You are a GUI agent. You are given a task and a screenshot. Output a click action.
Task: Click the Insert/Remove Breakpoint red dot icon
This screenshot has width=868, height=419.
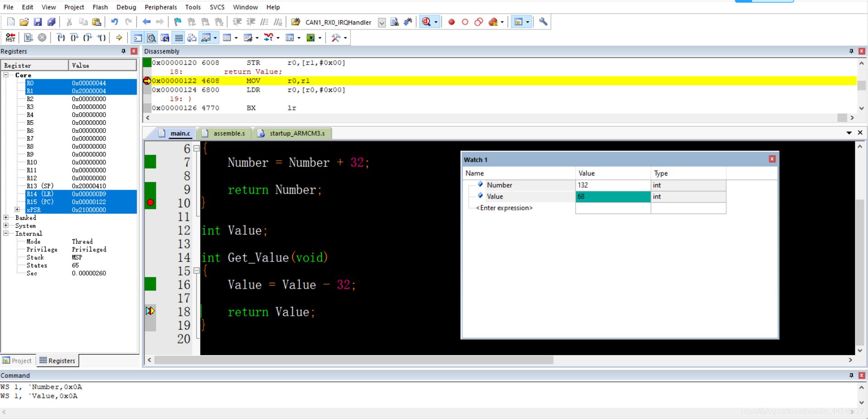click(x=451, y=22)
